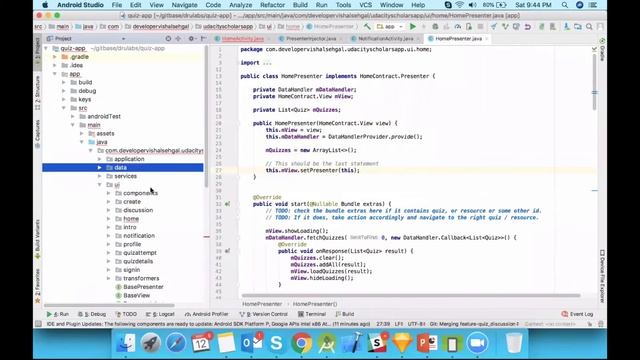Select the quizattempt package
Viewport: 640px width, 360px height.
(x=140, y=253)
